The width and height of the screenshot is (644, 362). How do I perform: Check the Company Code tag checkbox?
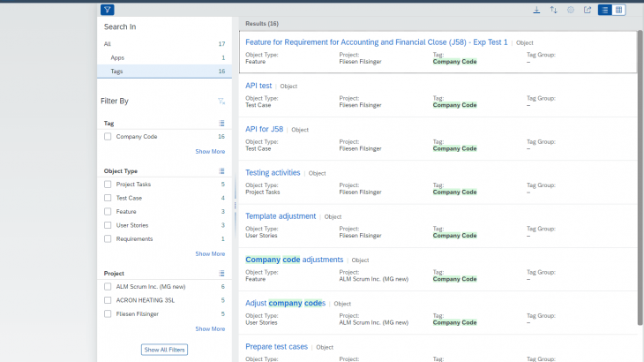108,137
